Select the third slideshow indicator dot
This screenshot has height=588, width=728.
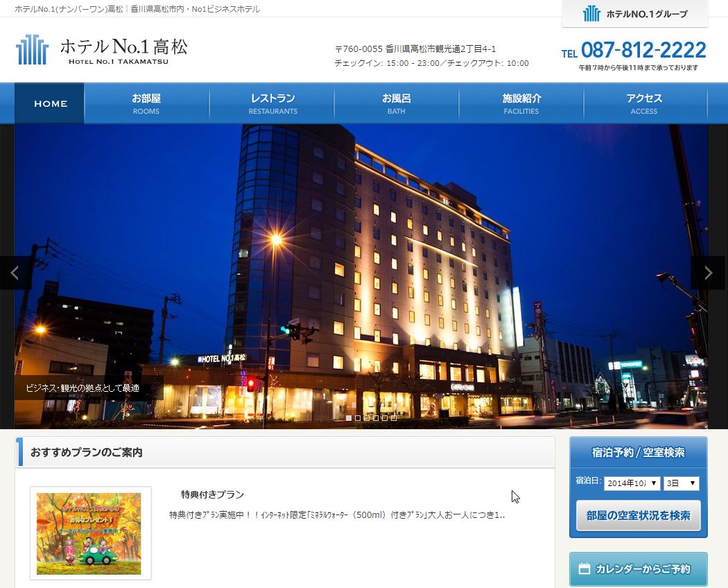[x=367, y=418]
